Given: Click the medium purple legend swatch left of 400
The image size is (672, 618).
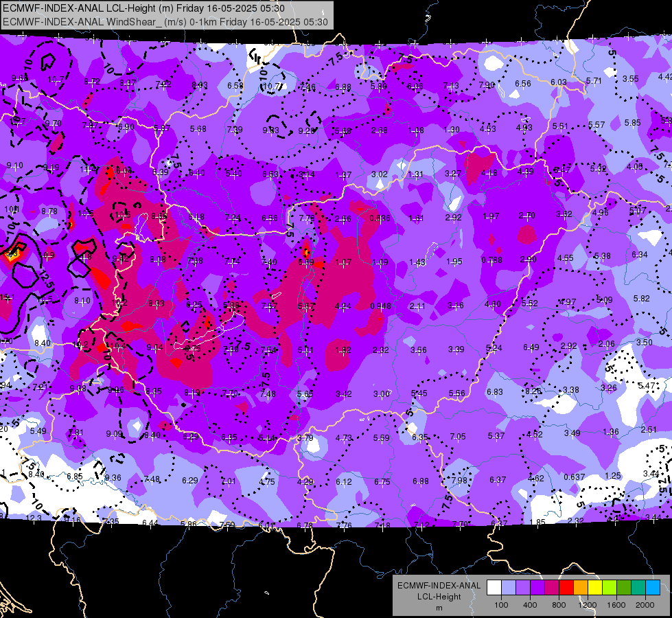Looking at the screenshot, I should [x=523, y=587].
